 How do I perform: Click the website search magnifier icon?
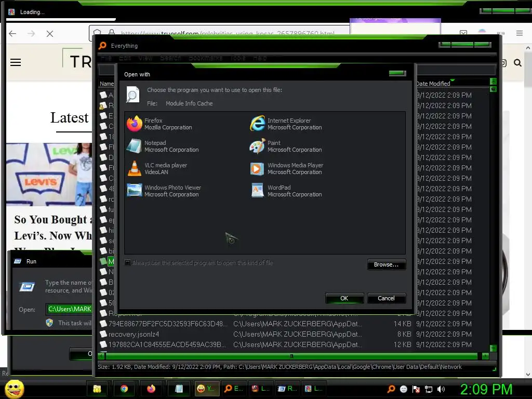click(x=518, y=63)
